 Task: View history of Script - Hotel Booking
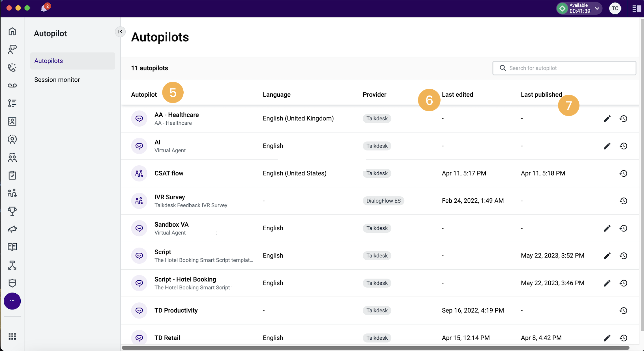pyautogui.click(x=623, y=283)
